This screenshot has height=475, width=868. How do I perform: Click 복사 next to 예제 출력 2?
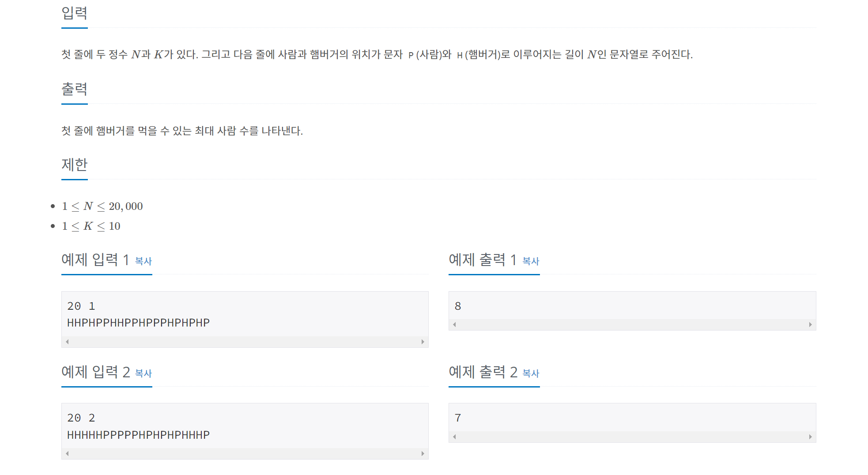tap(531, 373)
